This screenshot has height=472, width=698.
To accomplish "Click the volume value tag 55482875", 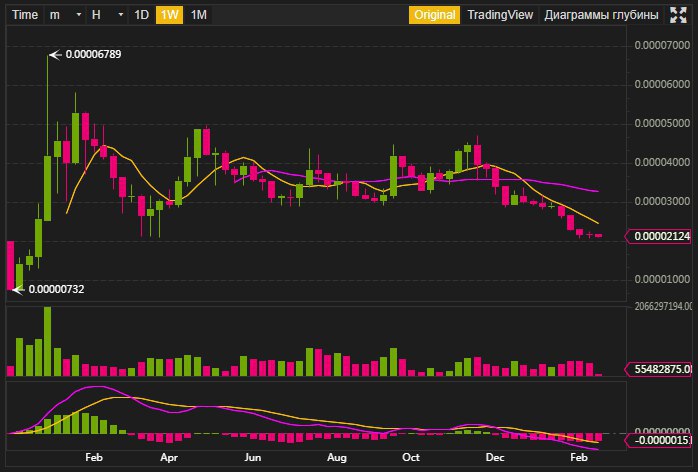I will [659, 369].
